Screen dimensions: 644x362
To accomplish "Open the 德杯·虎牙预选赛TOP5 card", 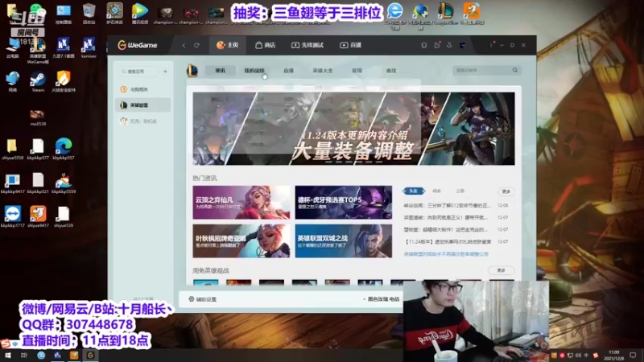I will tap(344, 203).
